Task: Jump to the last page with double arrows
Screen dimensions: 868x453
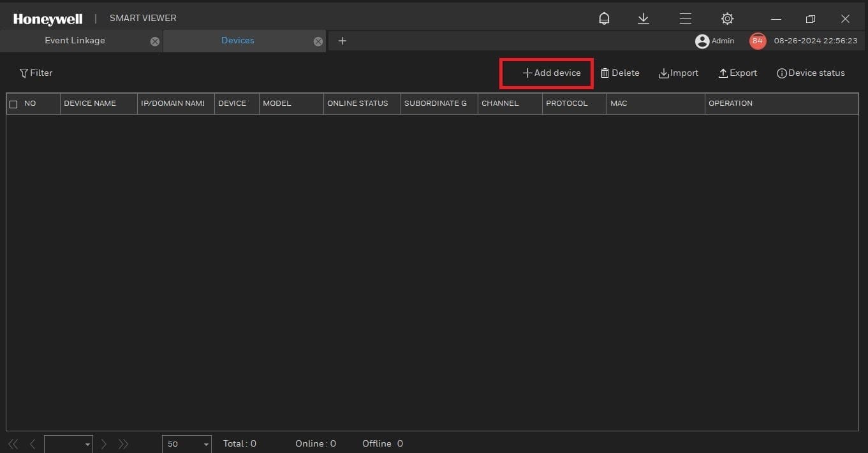Action: click(x=123, y=443)
